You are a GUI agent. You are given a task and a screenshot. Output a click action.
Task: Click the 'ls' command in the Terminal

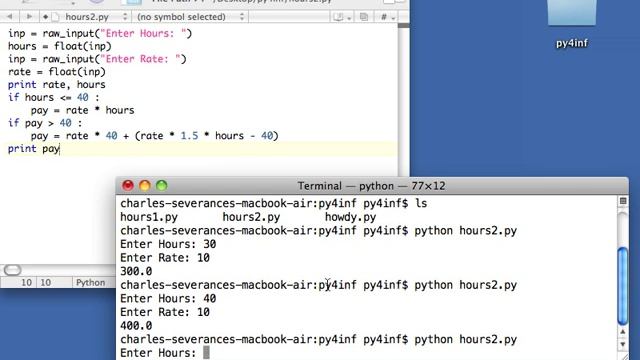pyautogui.click(x=421, y=203)
